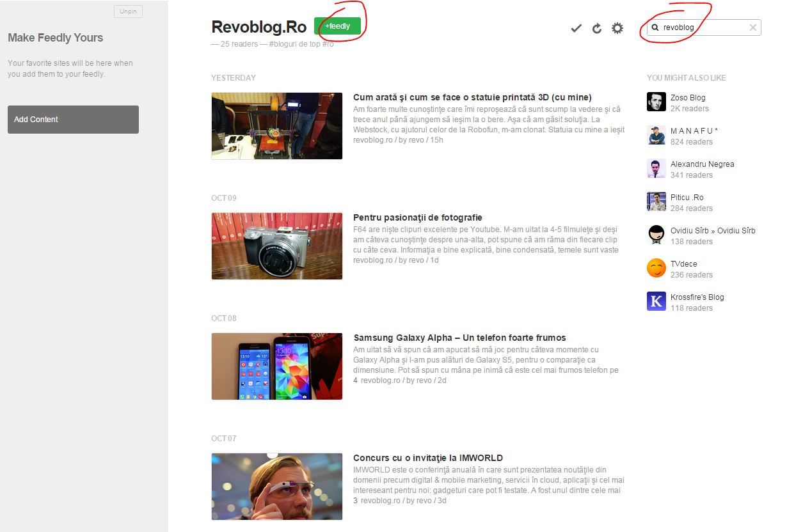Click the magnifier search icon
Image resolution: width=803 pixels, height=532 pixels.
[655, 27]
